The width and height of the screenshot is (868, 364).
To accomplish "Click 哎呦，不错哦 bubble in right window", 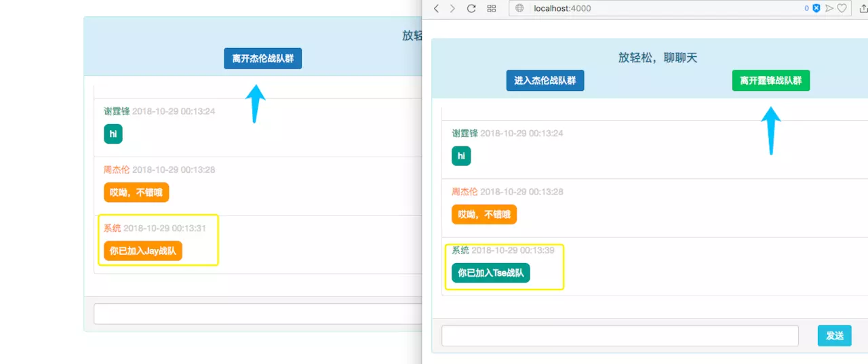I will tap(484, 214).
